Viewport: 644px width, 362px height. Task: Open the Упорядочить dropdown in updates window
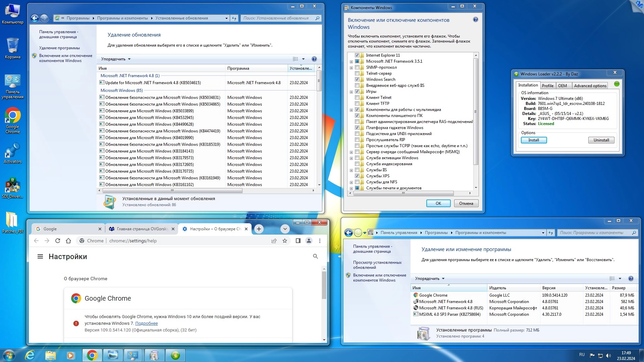point(116,59)
